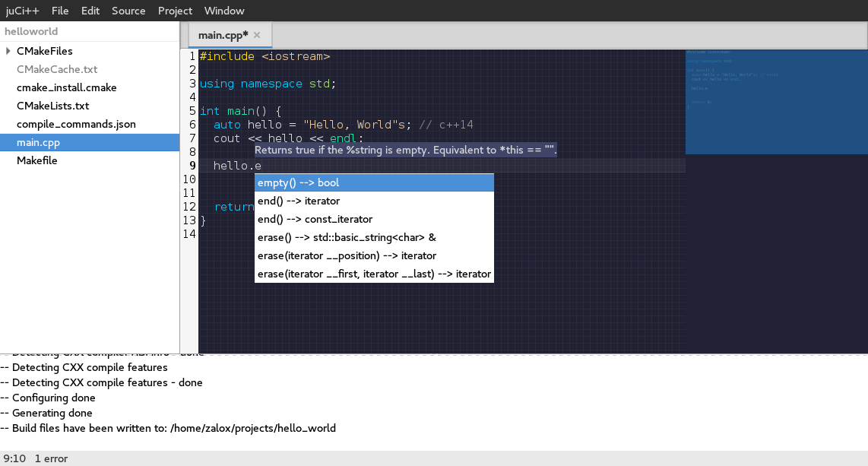Viewport: 868px width, 466px height.
Task: Select compile_commands.json in the file tree
Action: click(76, 124)
